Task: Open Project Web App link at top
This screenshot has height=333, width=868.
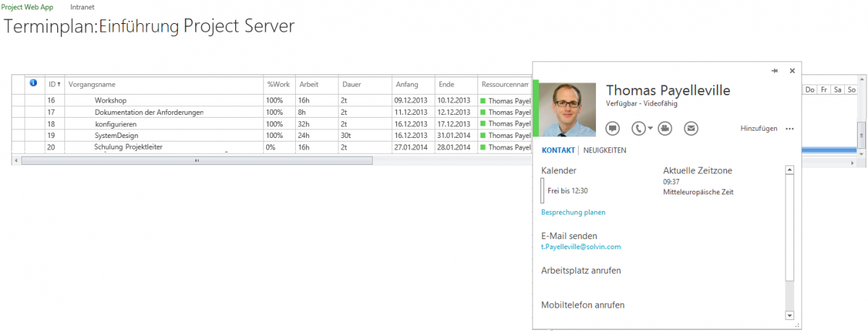Action: pyautogui.click(x=27, y=7)
